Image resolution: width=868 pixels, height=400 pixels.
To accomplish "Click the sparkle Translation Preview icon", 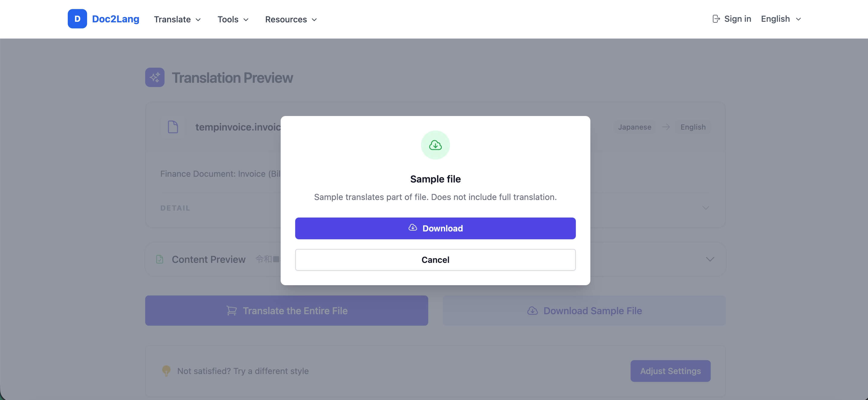I will click(x=155, y=77).
